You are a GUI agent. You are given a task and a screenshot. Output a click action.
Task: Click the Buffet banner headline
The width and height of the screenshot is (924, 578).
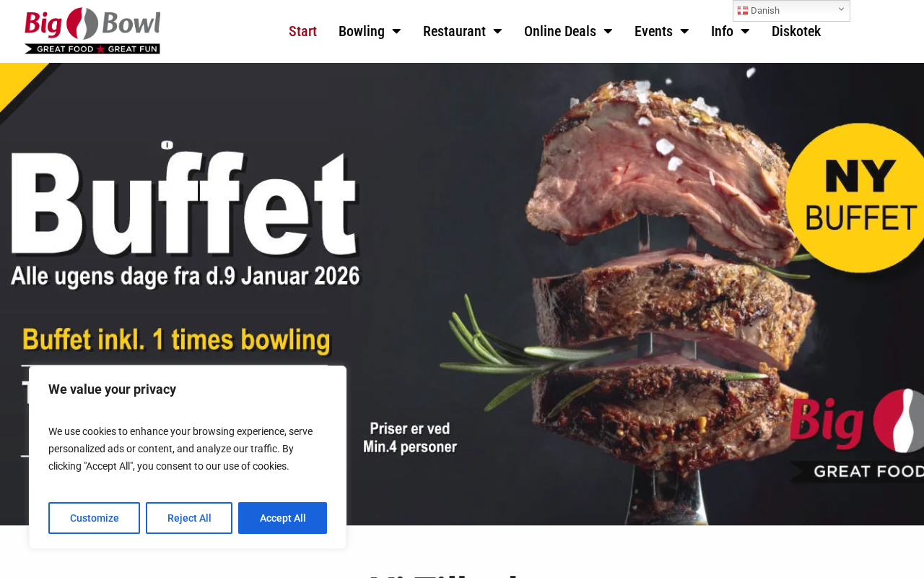(x=185, y=202)
